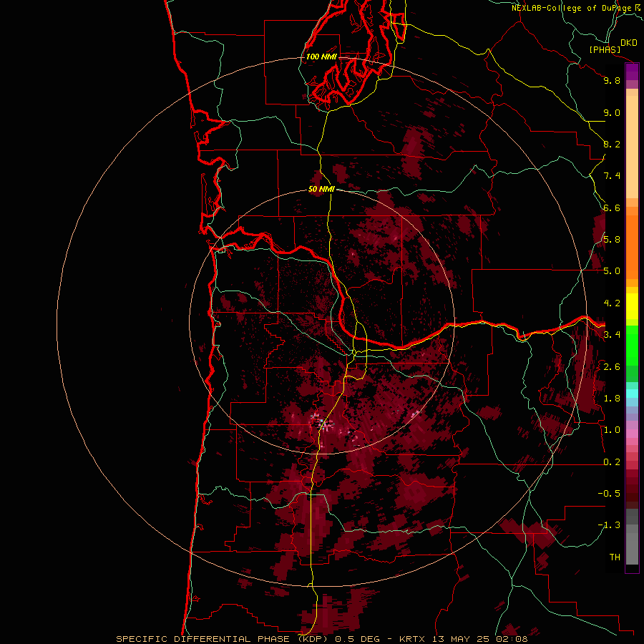
Task: Click the -0.5 scale value
Action: (609, 494)
